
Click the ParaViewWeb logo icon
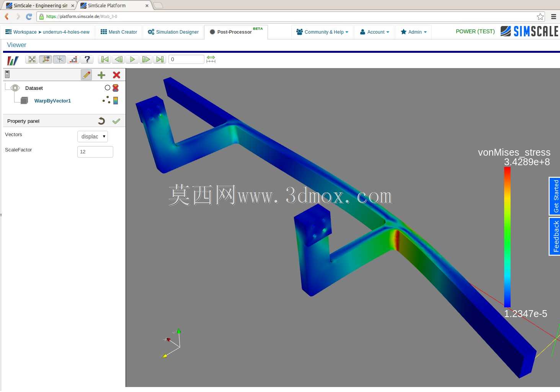(x=13, y=60)
